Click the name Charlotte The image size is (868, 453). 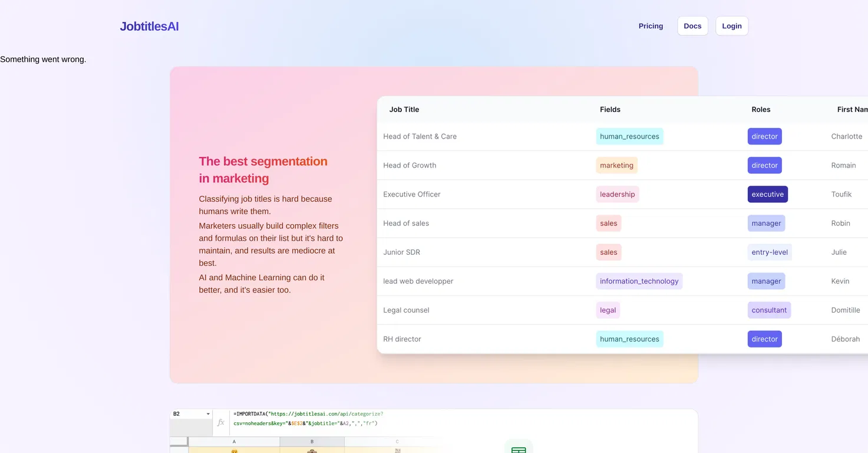[x=846, y=136]
